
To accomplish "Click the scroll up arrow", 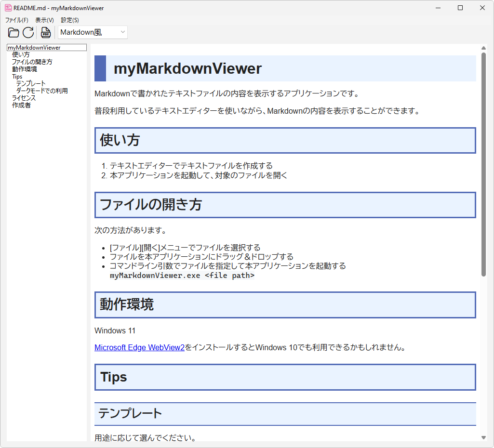I will [x=483, y=48].
